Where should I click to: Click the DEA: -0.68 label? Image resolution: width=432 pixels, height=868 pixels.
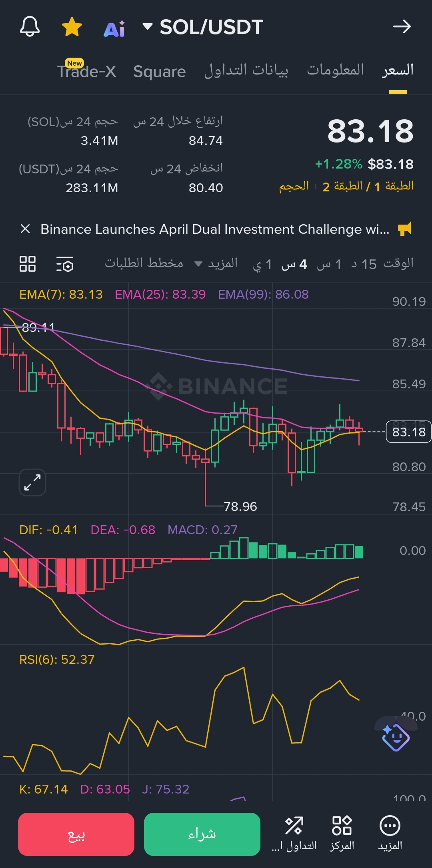click(123, 530)
